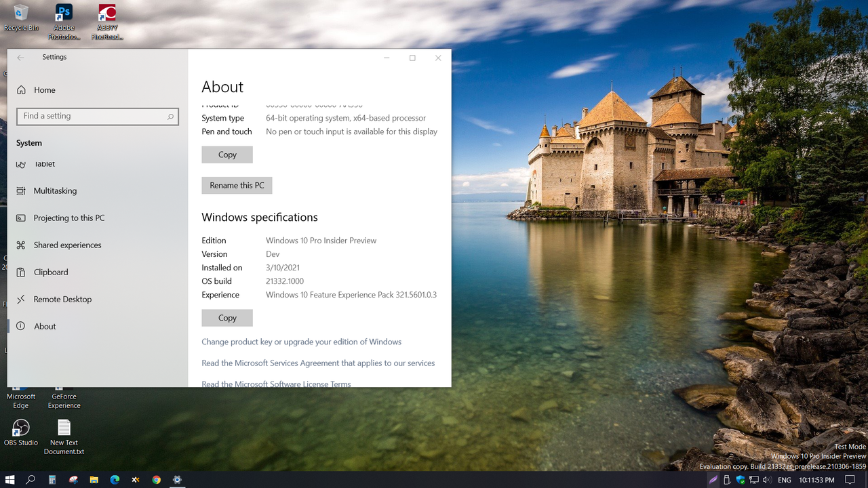Switch input language via ENG indicator

point(785,480)
